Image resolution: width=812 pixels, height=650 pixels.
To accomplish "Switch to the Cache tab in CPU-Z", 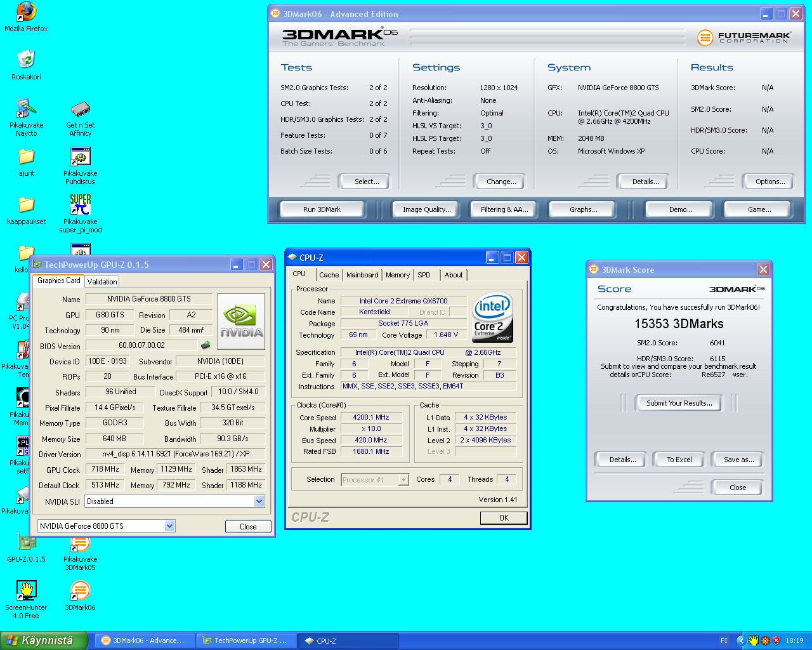I will 329,275.
